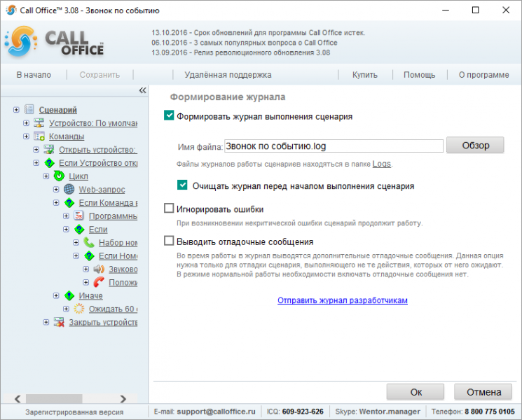Click Отправить журнал разработчикам link
The height and width of the screenshot is (420, 522).
(x=343, y=300)
